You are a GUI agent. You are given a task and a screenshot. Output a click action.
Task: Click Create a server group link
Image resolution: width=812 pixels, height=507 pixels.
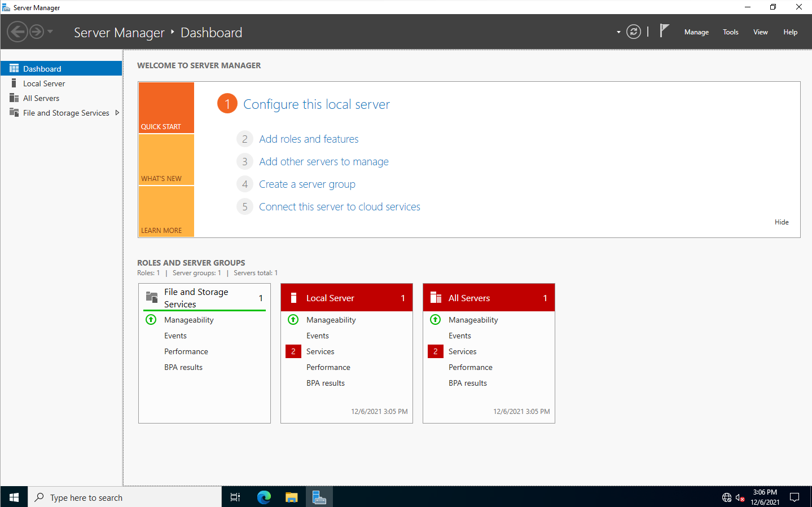pyautogui.click(x=307, y=184)
